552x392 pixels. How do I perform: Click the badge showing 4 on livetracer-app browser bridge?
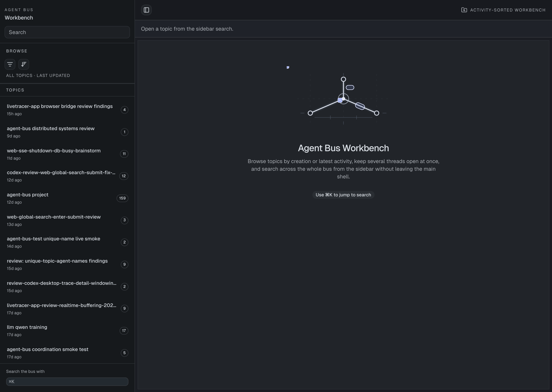pyautogui.click(x=124, y=110)
